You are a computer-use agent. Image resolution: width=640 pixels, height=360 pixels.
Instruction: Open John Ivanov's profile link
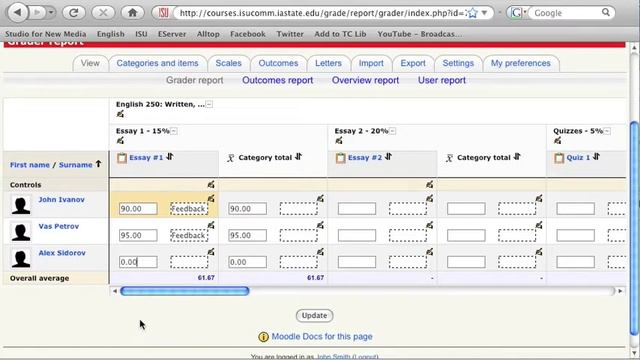[x=61, y=200]
